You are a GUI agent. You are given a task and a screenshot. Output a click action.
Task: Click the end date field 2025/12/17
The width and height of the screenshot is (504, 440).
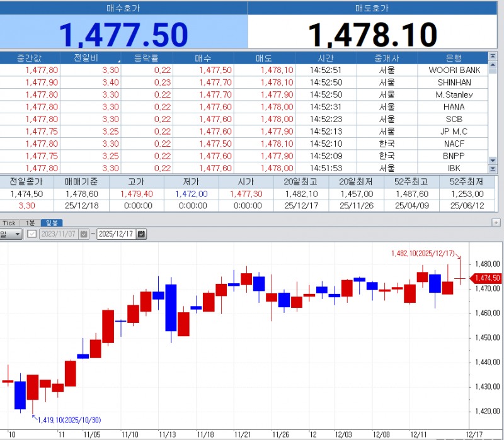click(117, 234)
